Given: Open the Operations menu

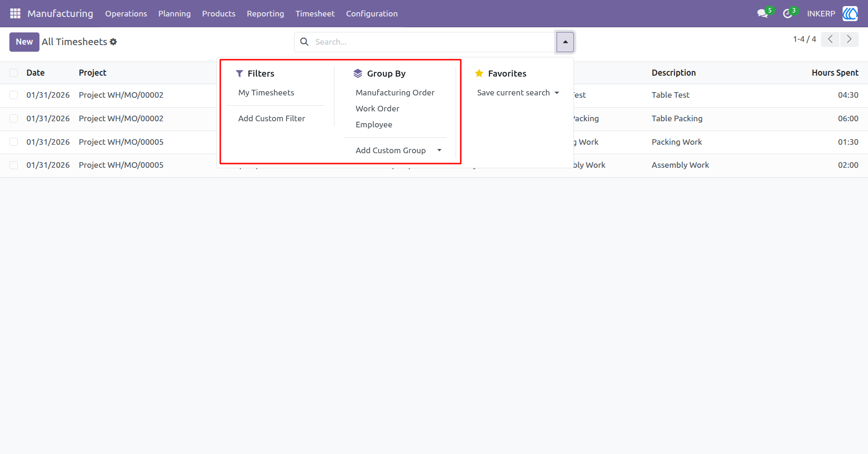Looking at the screenshot, I should pos(126,14).
